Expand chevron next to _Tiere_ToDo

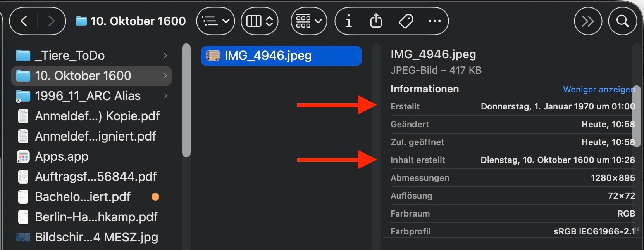165,56
